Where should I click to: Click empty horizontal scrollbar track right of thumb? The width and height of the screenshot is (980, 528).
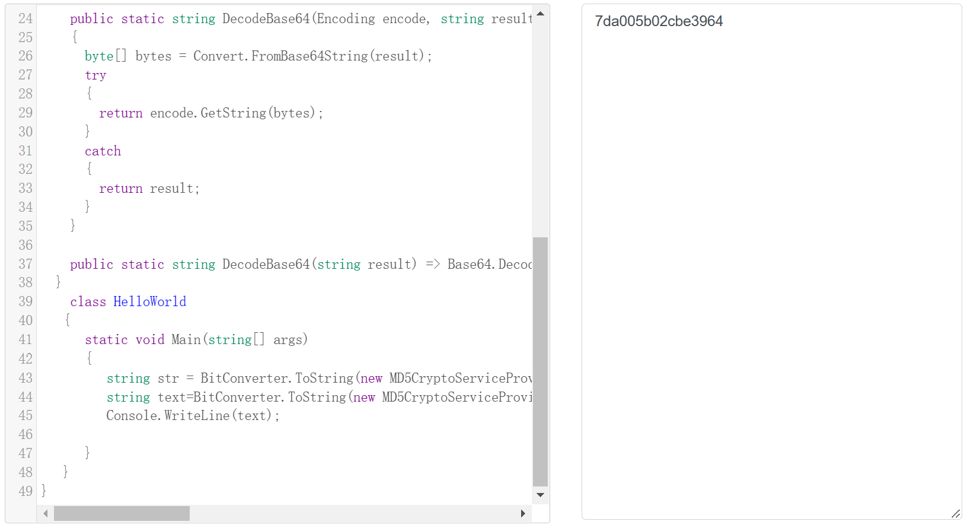356,514
